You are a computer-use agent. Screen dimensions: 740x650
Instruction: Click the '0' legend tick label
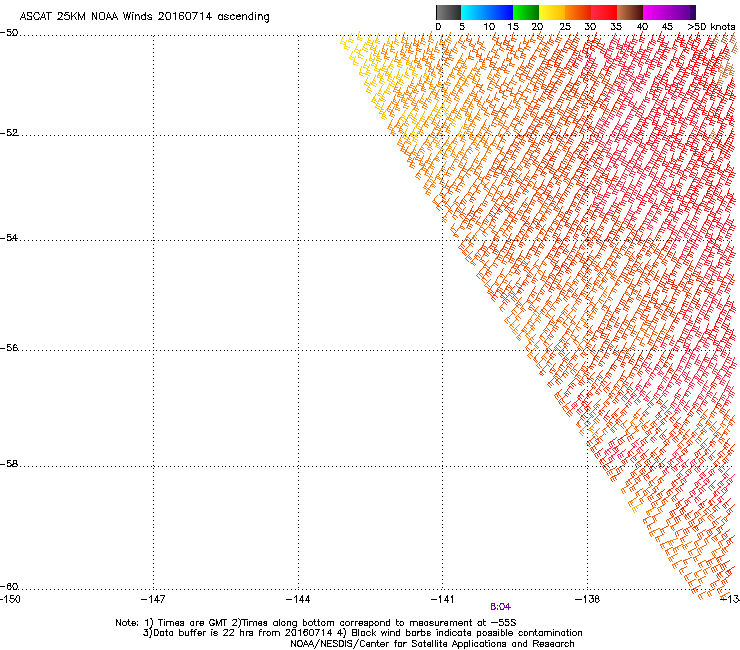[438, 27]
